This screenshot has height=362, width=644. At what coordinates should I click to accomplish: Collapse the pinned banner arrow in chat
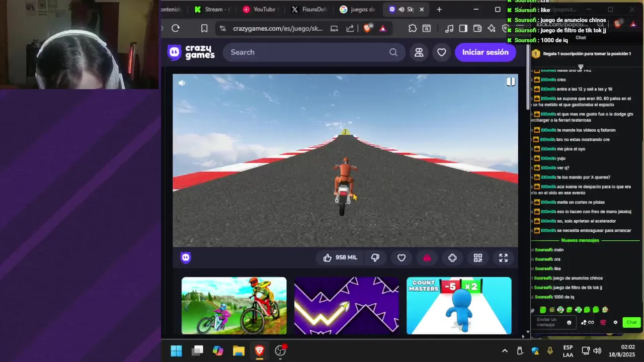pyautogui.click(x=580, y=66)
